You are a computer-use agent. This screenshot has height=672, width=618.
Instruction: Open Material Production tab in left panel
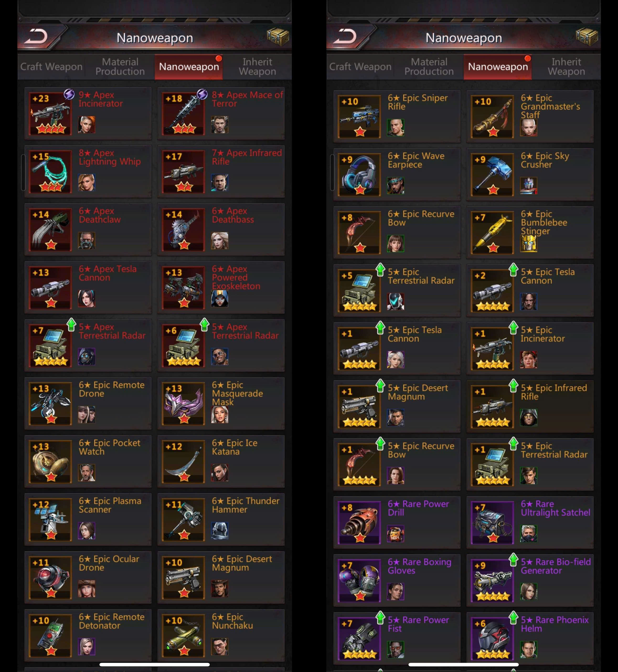(120, 67)
